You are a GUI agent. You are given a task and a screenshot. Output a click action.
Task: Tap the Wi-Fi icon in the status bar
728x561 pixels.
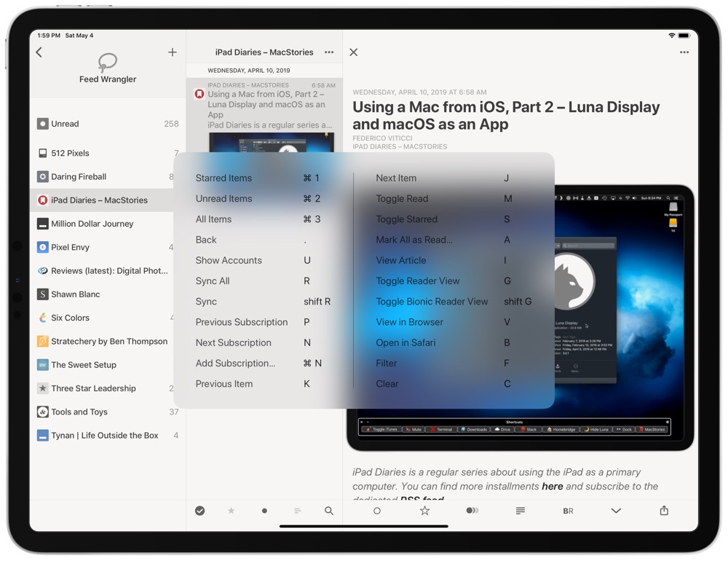[671, 35]
